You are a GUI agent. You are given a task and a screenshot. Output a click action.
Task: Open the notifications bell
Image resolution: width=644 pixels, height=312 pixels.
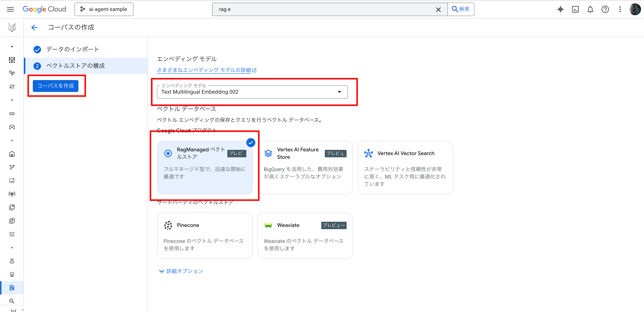590,9
